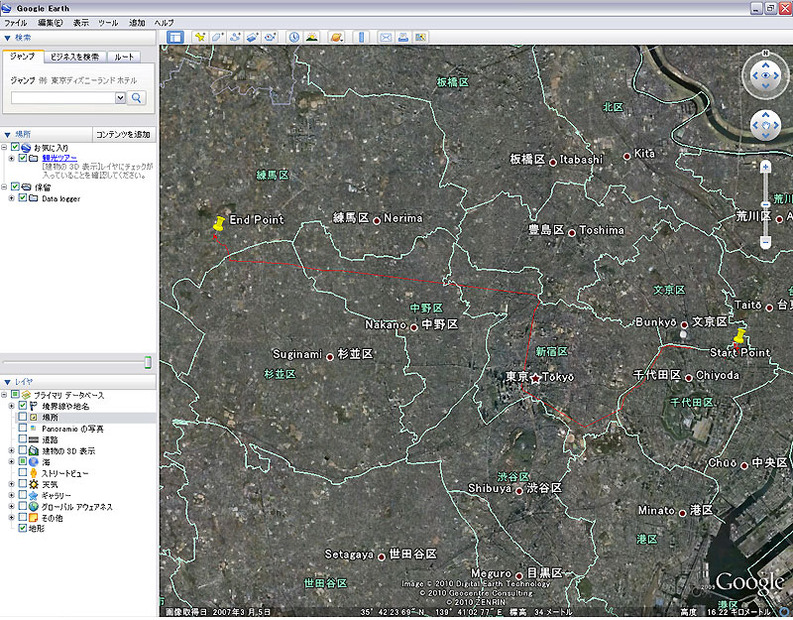This screenshot has width=793, height=620.
Task: Select the Add Path tool
Action: point(235,37)
